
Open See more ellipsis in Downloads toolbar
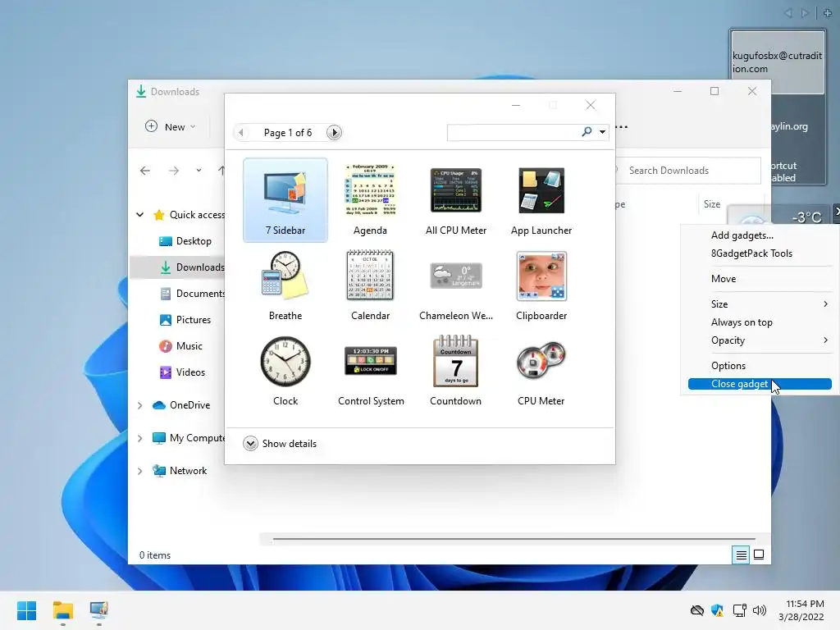(622, 127)
